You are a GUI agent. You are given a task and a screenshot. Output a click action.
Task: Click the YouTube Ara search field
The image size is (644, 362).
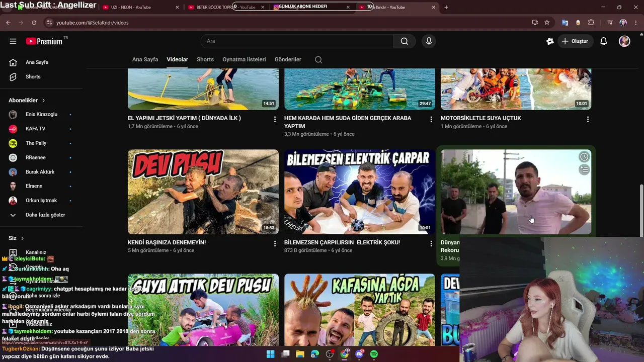[297, 41]
